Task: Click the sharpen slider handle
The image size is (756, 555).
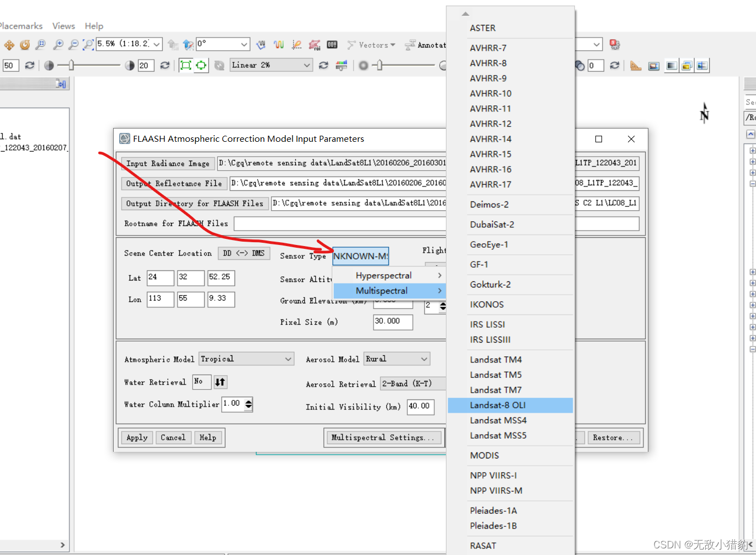Action: (379, 65)
